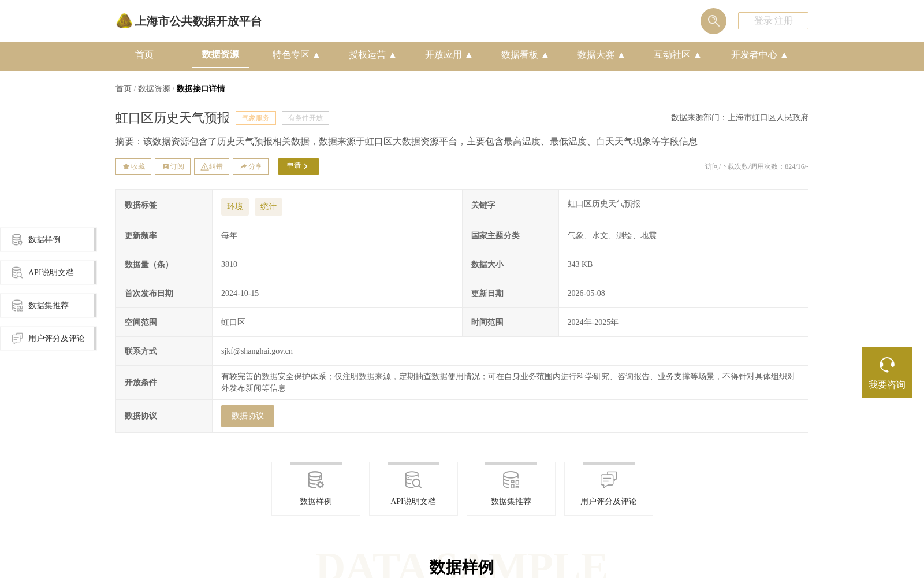Click the search-database icon in API说明文档 card
This screenshot has width=924, height=578.
tap(413, 480)
